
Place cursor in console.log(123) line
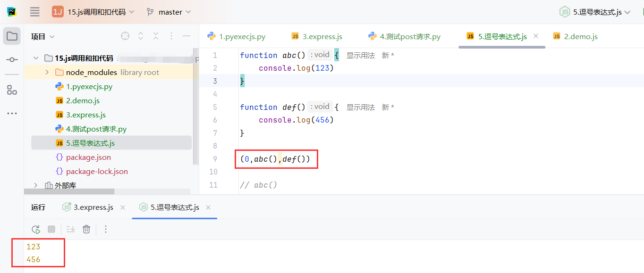(296, 68)
